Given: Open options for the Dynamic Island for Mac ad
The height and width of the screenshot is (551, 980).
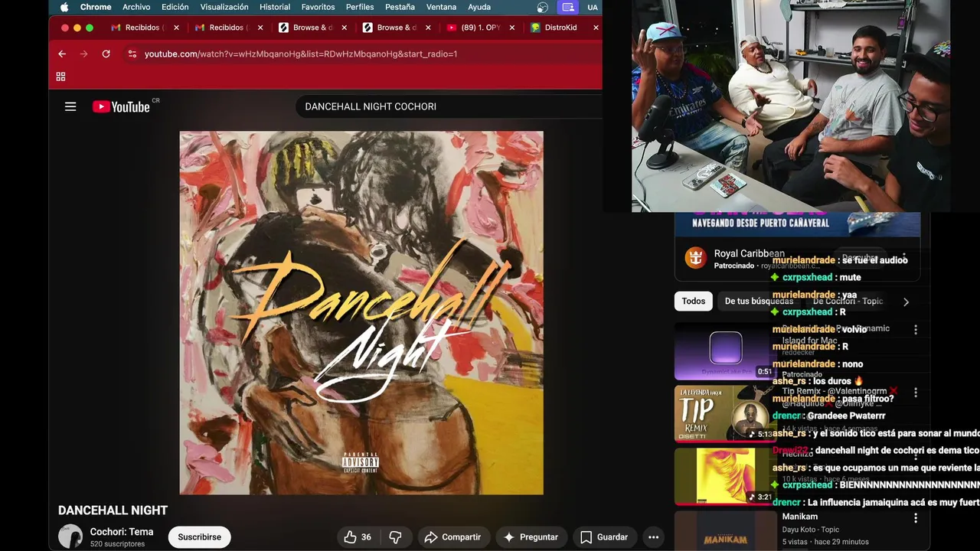Looking at the screenshot, I should click(x=916, y=330).
